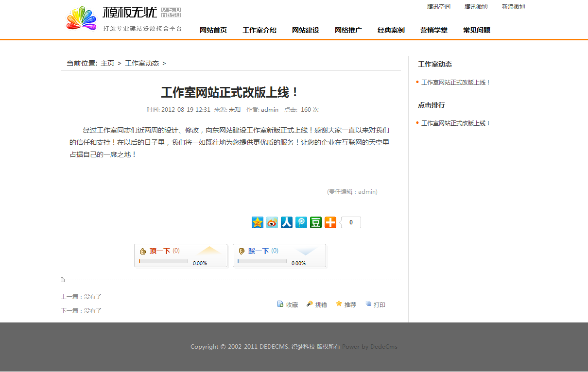
Task: Click the site logo 模板无忧
Action: (124, 19)
